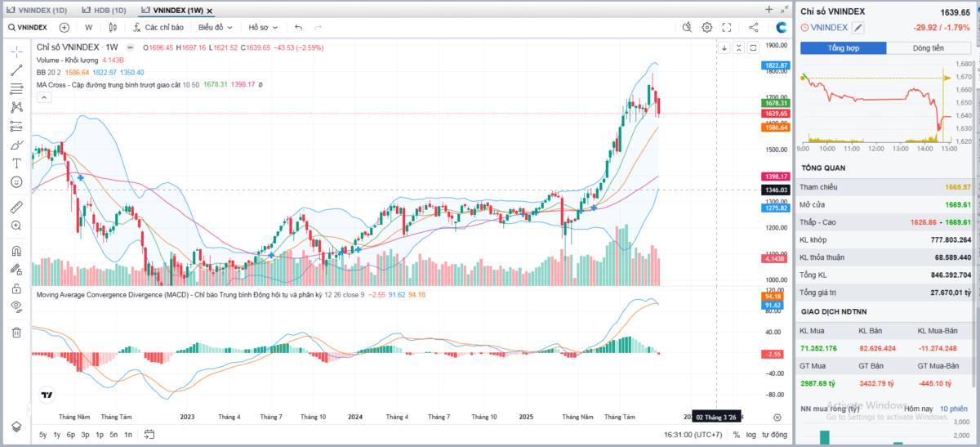
Task: Select the 1y time range
Action: [x=57, y=435]
